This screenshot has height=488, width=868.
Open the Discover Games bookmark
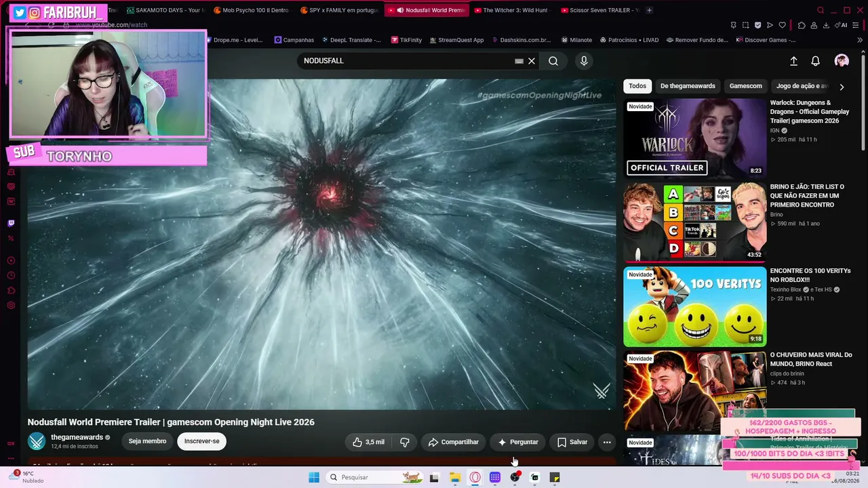[x=766, y=40]
